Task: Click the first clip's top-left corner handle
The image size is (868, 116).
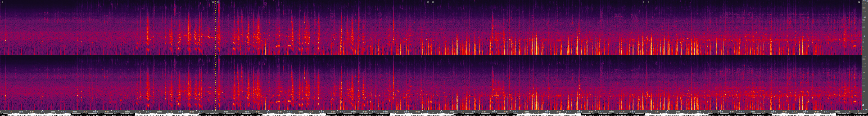Action: (2, 2)
